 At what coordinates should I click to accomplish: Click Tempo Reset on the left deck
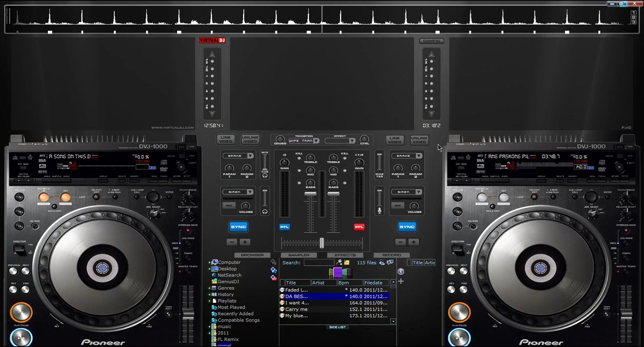[168, 313]
